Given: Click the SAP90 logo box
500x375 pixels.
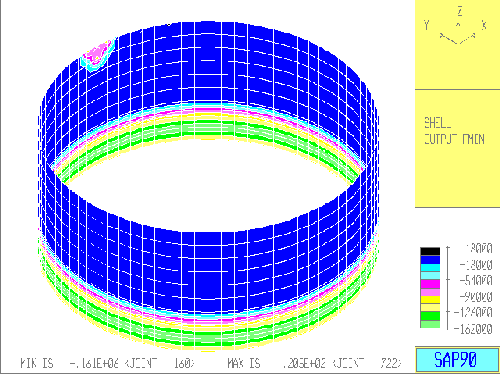Looking at the screenshot, I should pyautogui.click(x=457, y=359).
